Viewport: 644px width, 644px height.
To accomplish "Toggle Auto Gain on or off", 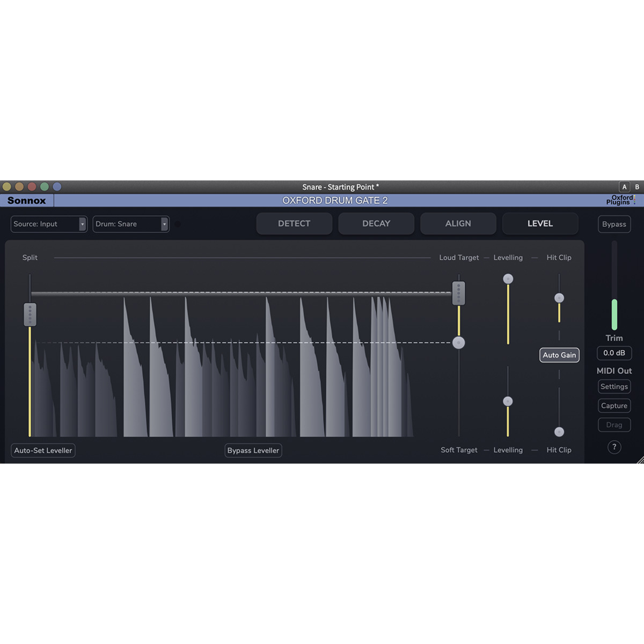I will pyautogui.click(x=559, y=355).
